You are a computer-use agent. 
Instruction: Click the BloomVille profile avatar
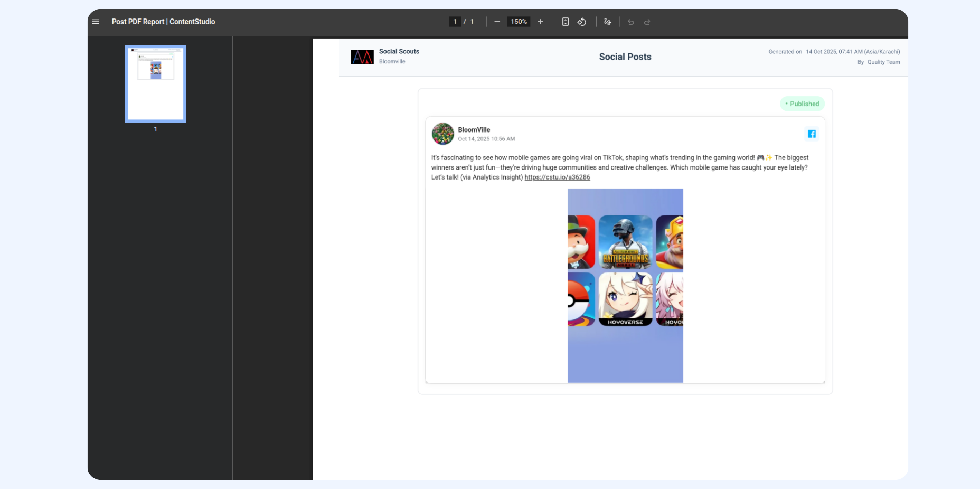point(443,134)
